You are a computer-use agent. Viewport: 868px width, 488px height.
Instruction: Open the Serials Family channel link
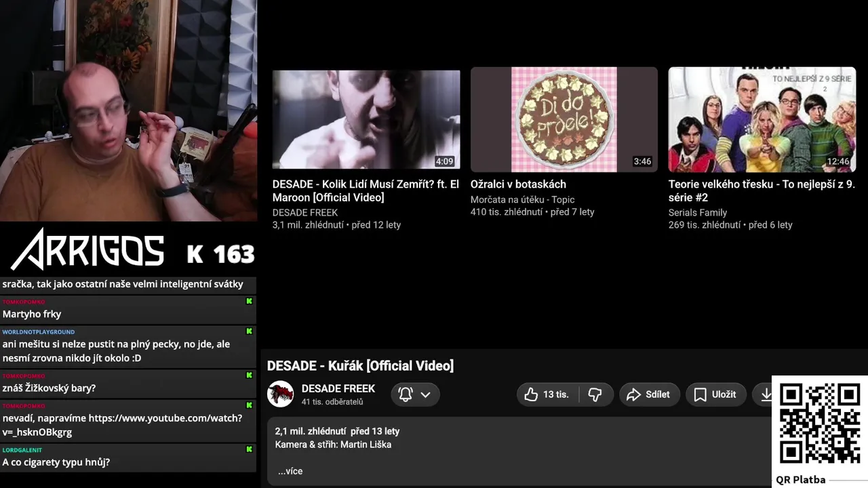click(698, 212)
